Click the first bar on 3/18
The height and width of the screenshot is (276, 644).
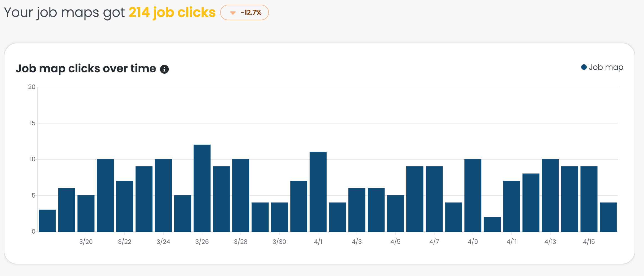[47, 221]
